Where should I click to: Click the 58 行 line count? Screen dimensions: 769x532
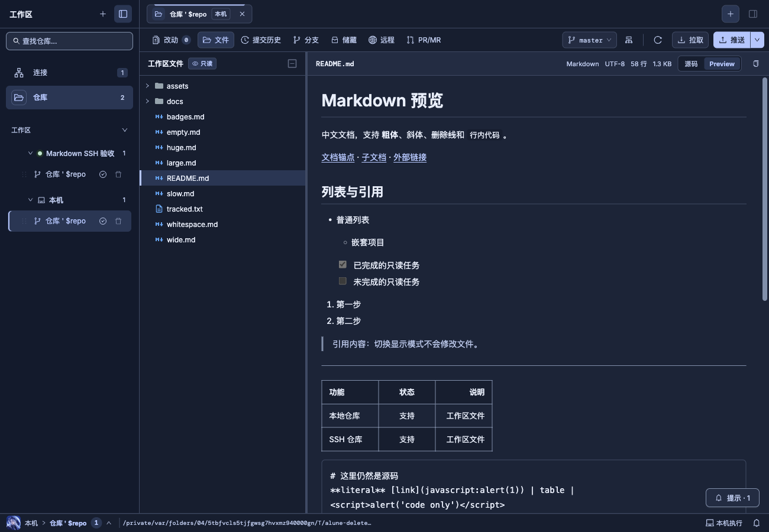(638, 64)
